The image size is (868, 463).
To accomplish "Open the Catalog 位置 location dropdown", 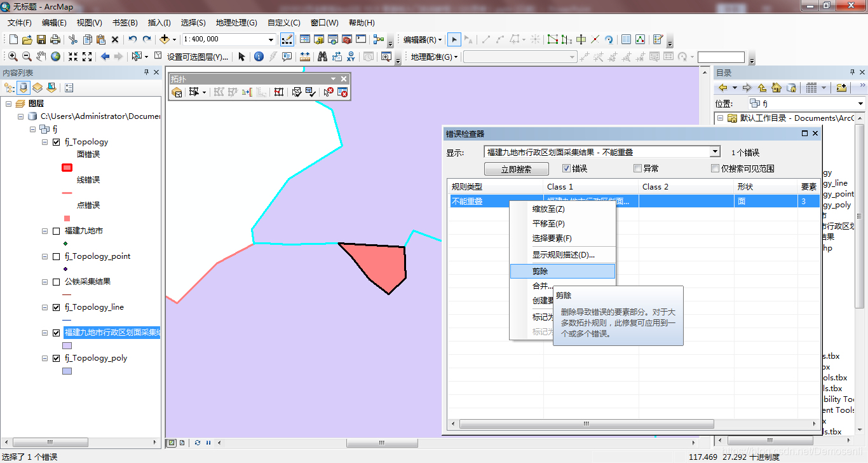I will coord(860,103).
